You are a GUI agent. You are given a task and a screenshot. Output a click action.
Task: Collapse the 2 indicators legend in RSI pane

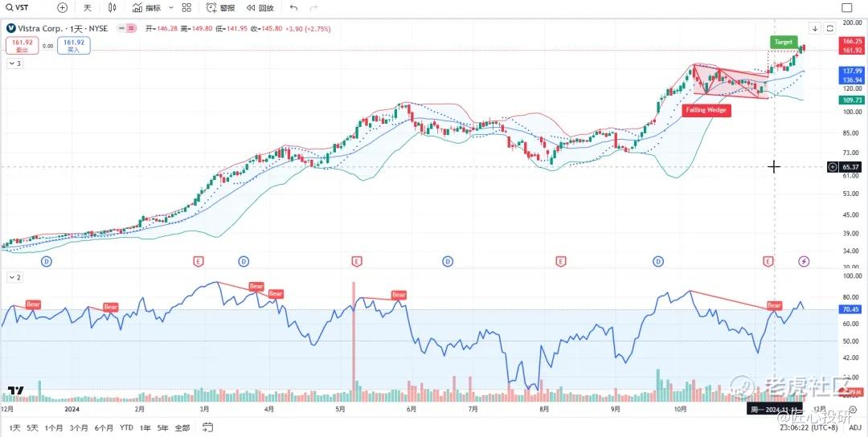[14, 276]
